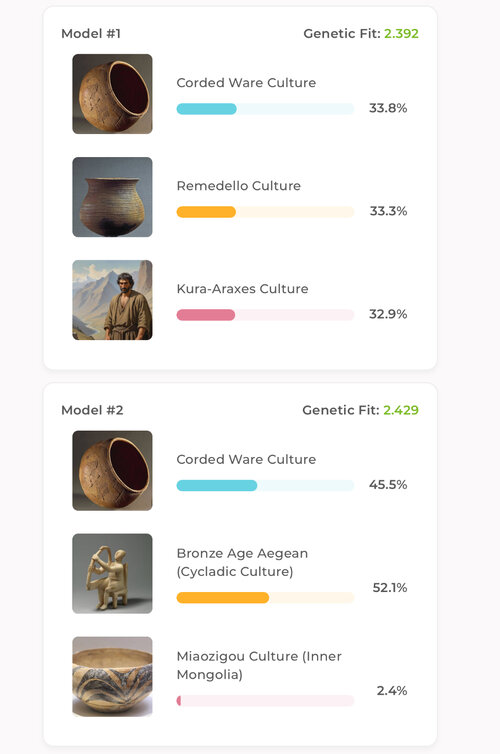The width and height of the screenshot is (500, 754).
Task: Open the Kura-Araxes Culture label
Action: pos(242,289)
